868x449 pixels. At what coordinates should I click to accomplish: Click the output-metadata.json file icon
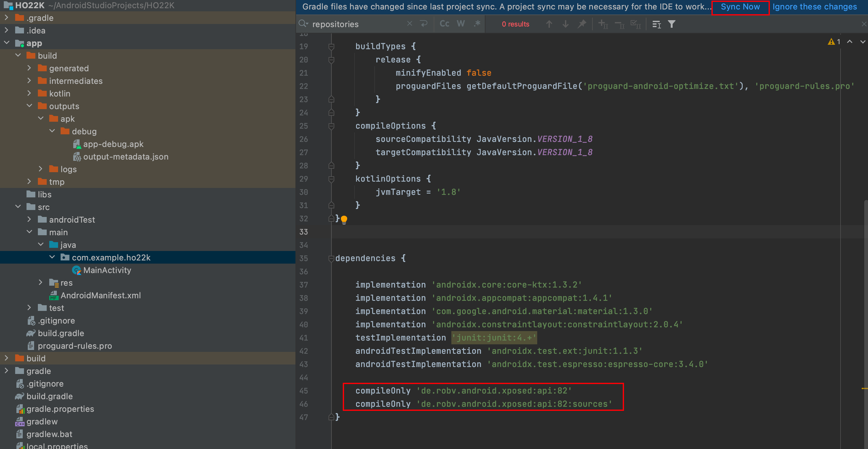pyautogui.click(x=77, y=156)
